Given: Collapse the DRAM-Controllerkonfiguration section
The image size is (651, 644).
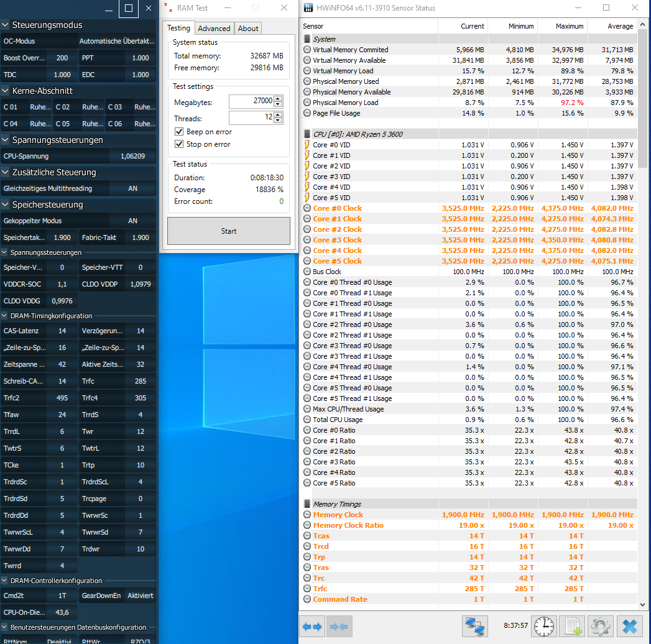Looking at the screenshot, I should click(x=4, y=581).
